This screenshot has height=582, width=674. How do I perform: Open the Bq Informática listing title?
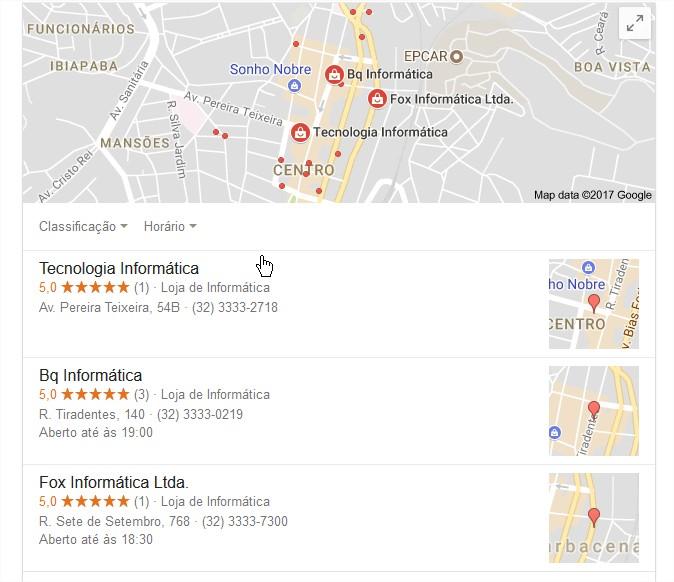coord(90,376)
